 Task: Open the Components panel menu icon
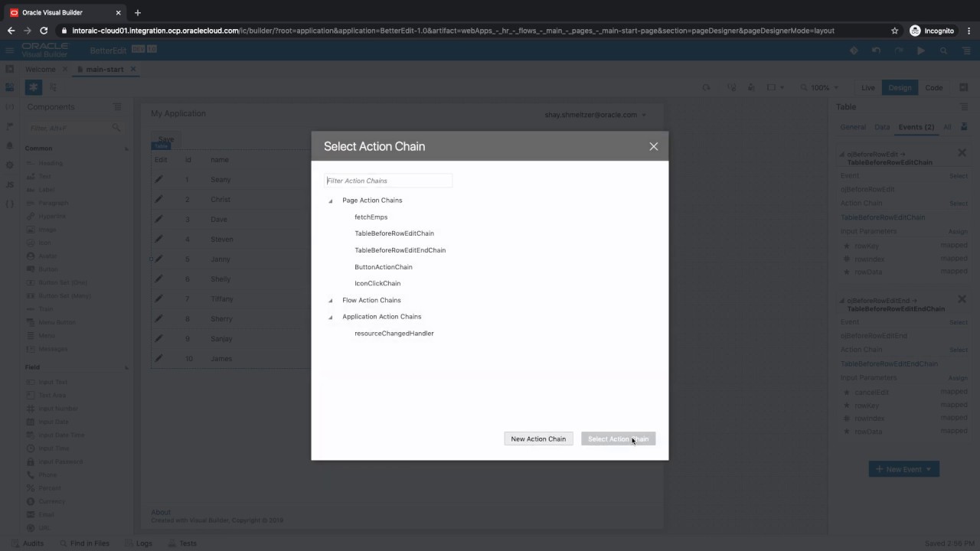tap(117, 107)
